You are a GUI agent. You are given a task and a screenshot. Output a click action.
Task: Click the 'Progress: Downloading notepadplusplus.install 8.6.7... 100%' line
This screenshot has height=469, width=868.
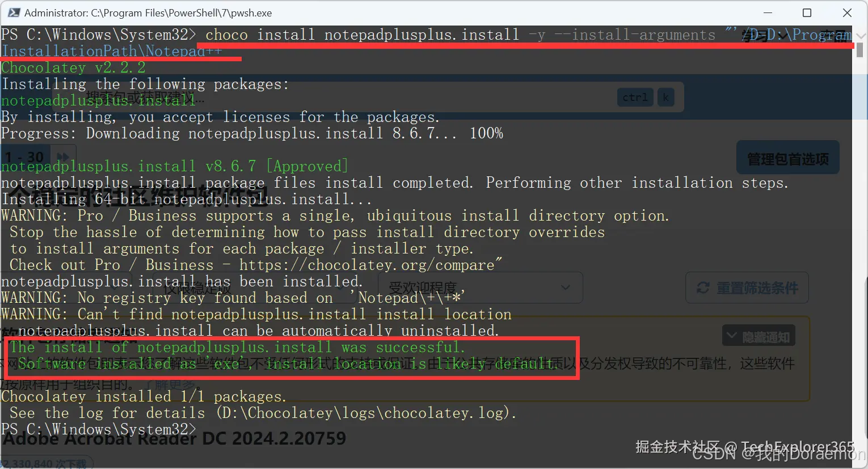252,133
